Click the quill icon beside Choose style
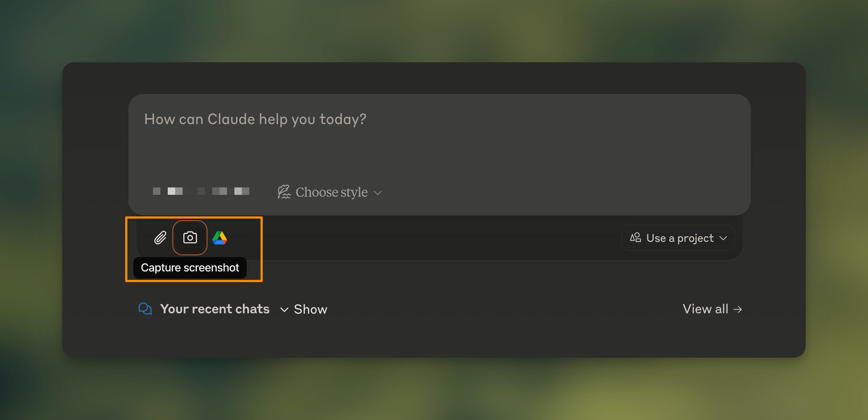Screen dimensions: 868x420 tap(284, 192)
